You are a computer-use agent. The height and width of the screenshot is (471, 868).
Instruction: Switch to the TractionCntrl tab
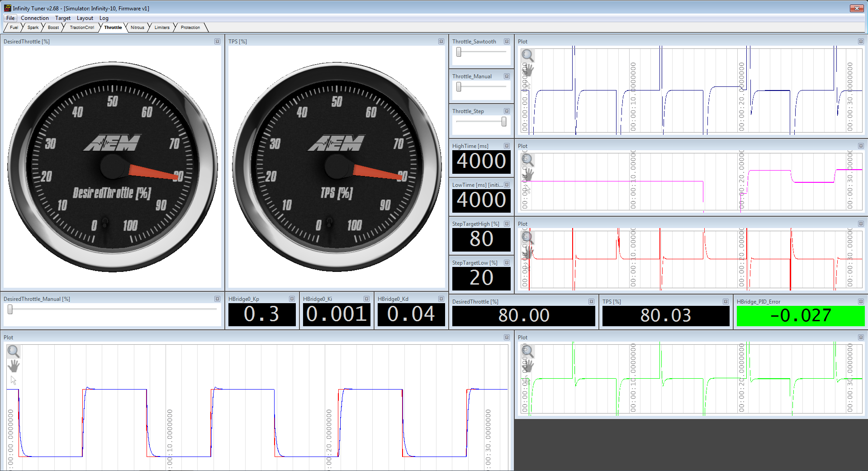click(82, 28)
